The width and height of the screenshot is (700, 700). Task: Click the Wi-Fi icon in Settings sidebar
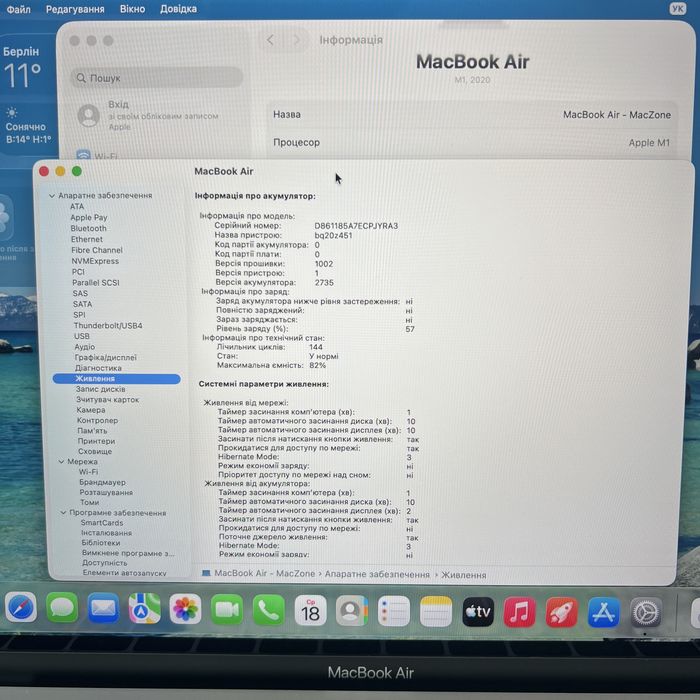[83, 155]
